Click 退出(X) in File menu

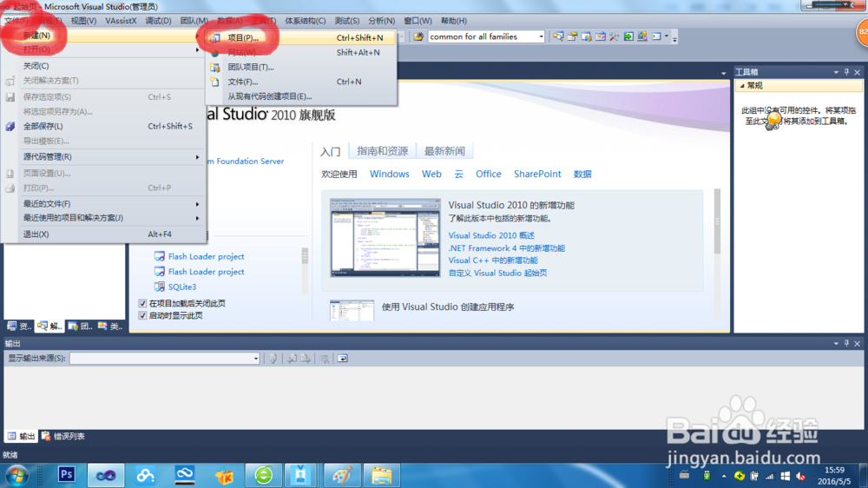point(105,234)
